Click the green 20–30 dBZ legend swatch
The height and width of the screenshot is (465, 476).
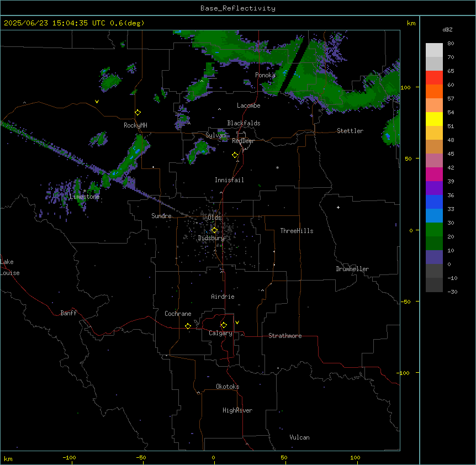(x=434, y=230)
